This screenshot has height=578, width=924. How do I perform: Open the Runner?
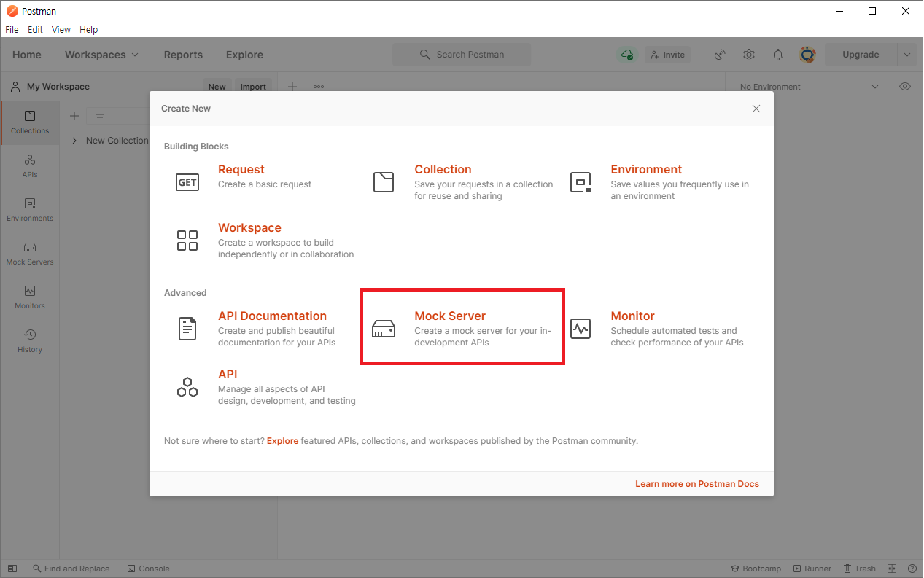click(x=812, y=569)
